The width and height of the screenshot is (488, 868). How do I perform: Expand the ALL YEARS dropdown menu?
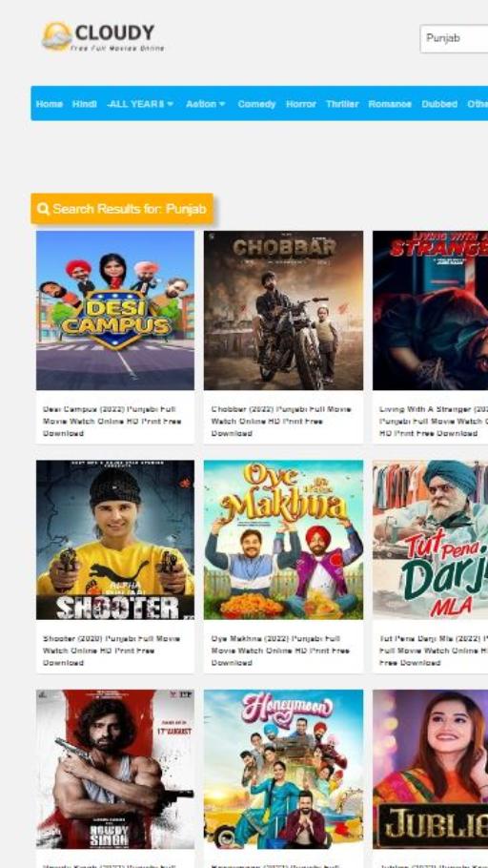pos(140,104)
